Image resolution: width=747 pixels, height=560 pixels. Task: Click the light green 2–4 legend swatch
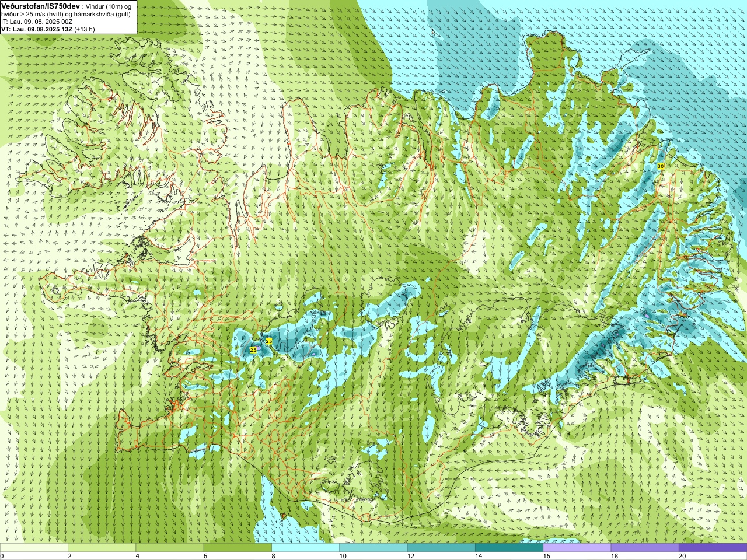coord(102,548)
